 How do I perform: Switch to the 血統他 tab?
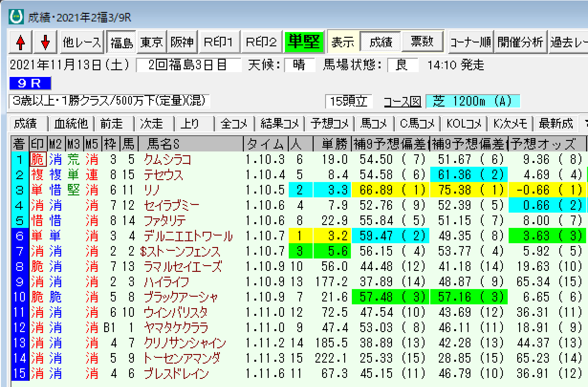pos(71,123)
